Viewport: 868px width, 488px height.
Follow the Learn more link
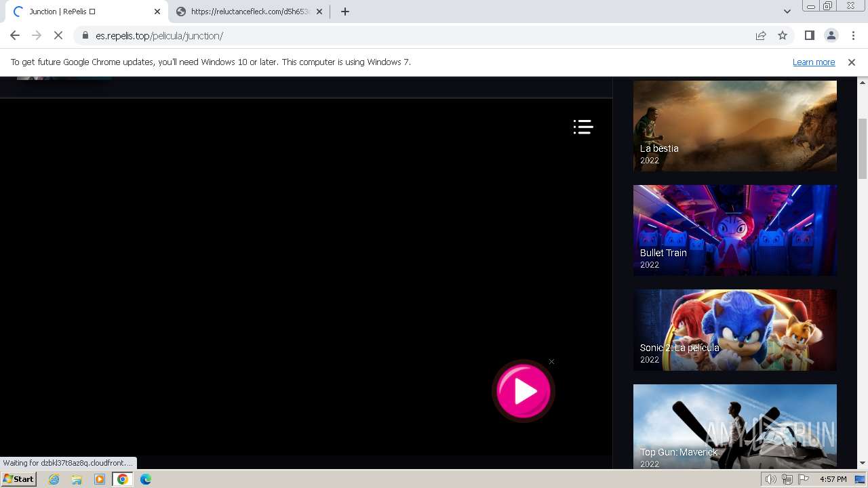814,62
